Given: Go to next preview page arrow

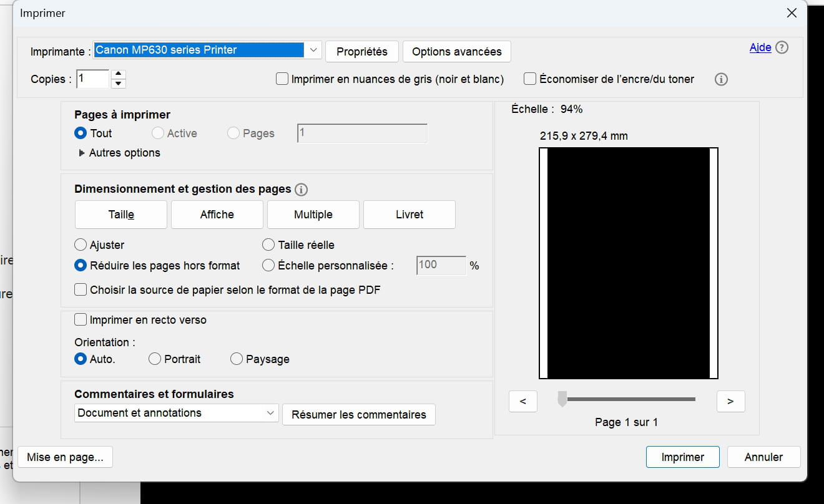Looking at the screenshot, I should (x=730, y=402).
